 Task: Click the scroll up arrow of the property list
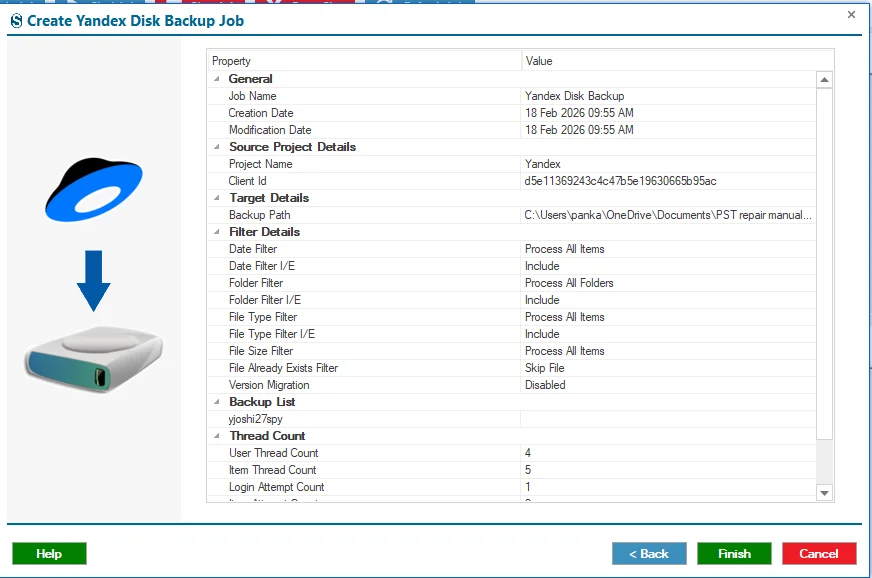click(x=824, y=80)
